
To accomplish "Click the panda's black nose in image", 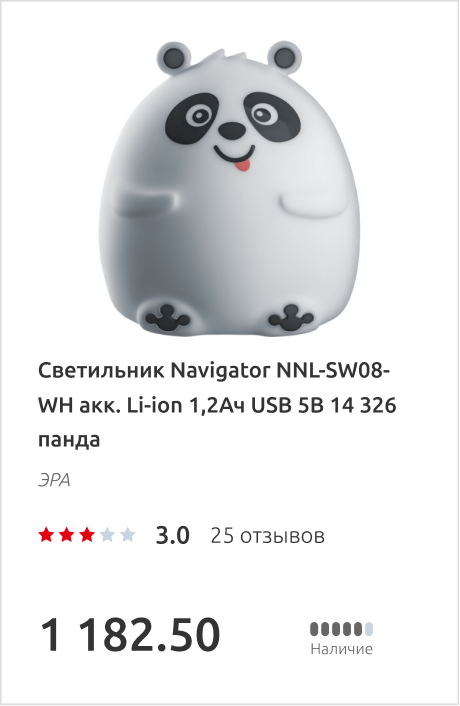I will (232, 130).
